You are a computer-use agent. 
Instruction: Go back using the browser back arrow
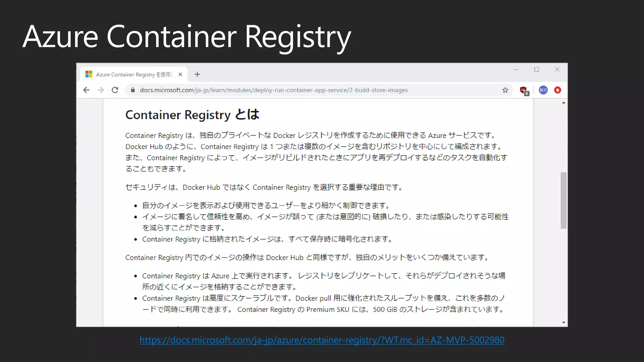click(x=86, y=90)
